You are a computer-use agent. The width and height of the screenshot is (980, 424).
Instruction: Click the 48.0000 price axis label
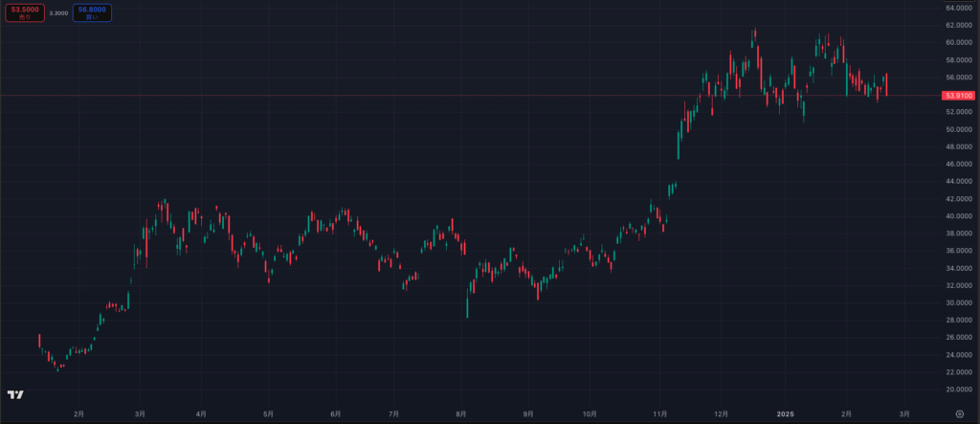coord(958,147)
